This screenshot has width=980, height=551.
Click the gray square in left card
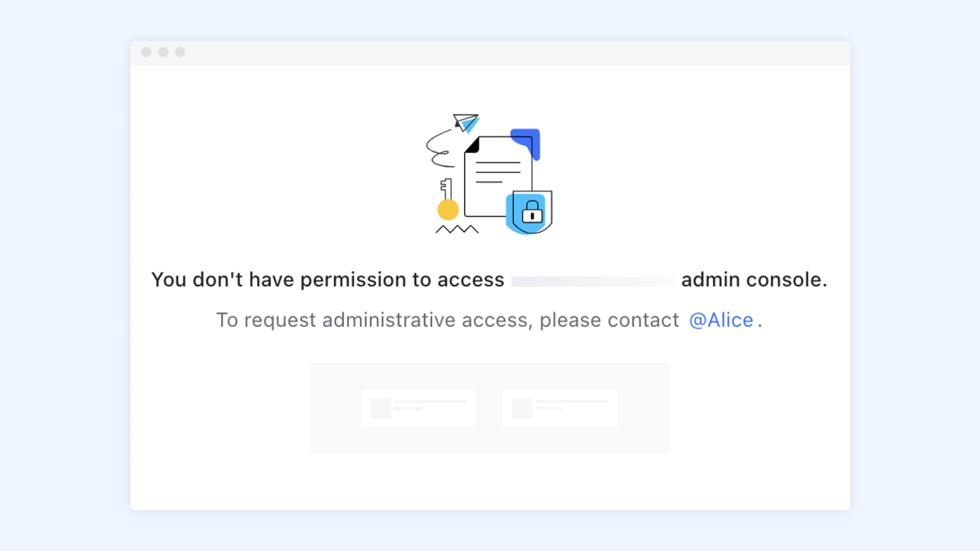tap(381, 408)
